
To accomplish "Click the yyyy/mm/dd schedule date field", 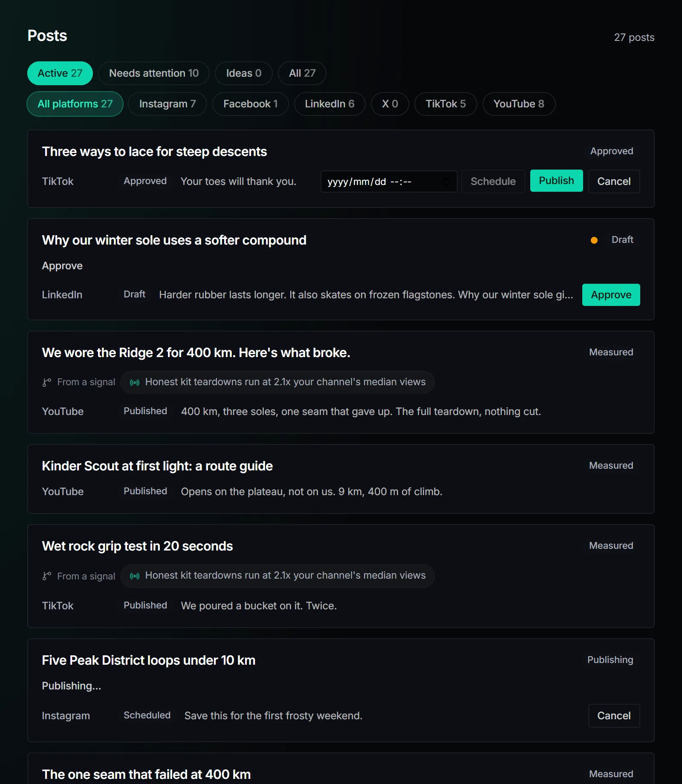I will tap(389, 182).
